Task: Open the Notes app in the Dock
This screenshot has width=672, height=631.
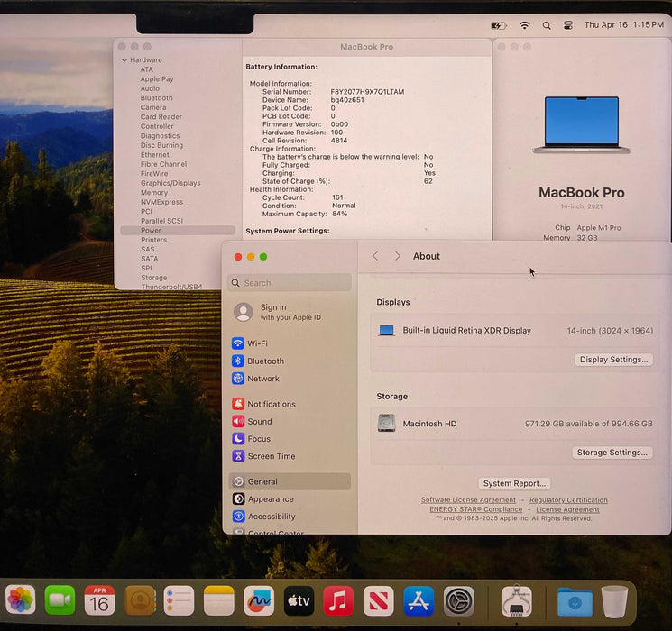Action: pyautogui.click(x=219, y=599)
